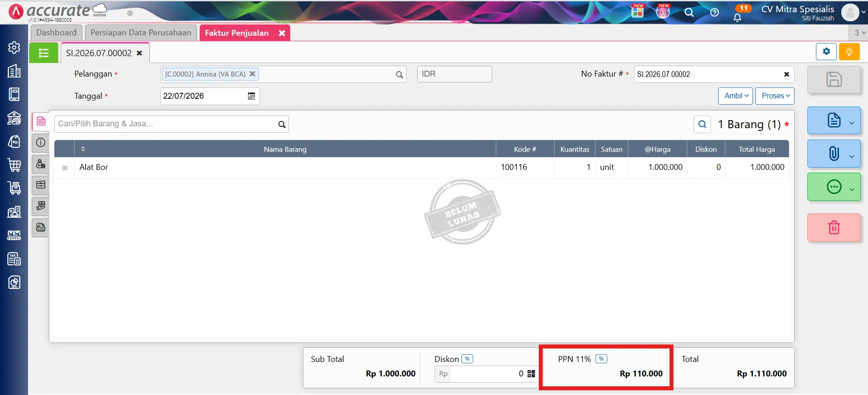Expand the green more-actions dropdown arrow
The height and width of the screenshot is (395, 868).
[x=851, y=189]
